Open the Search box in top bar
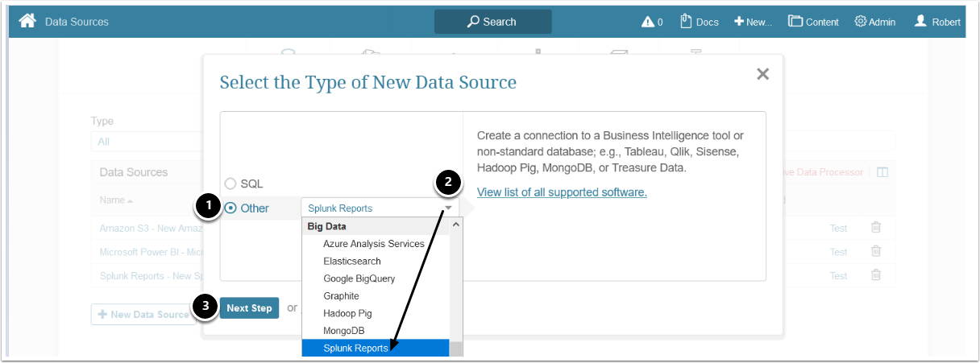 pyautogui.click(x=492, y=22)
